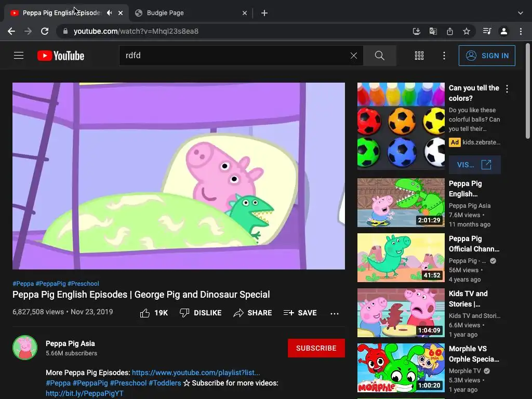Like the video with thumbs up

click(x=154, y=313)
